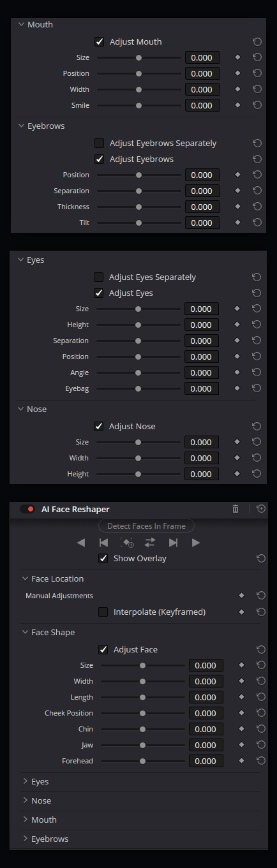This screenshot has height=868, width=277.
Task: Collapse the expanded Eyes section
Action: coord(21,260)
